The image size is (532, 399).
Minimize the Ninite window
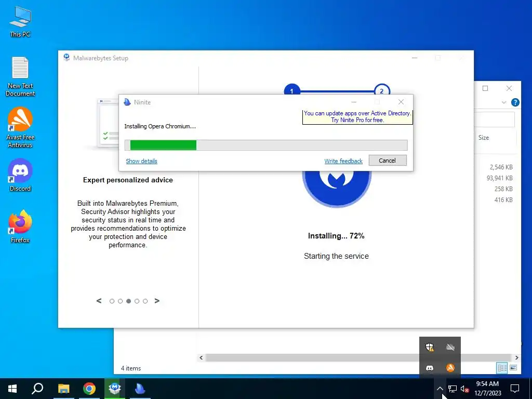(354, 102)
